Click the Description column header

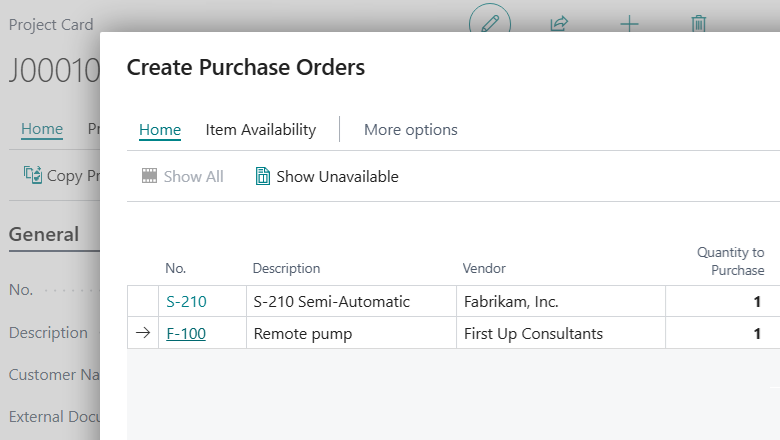(x=286, y=268)
